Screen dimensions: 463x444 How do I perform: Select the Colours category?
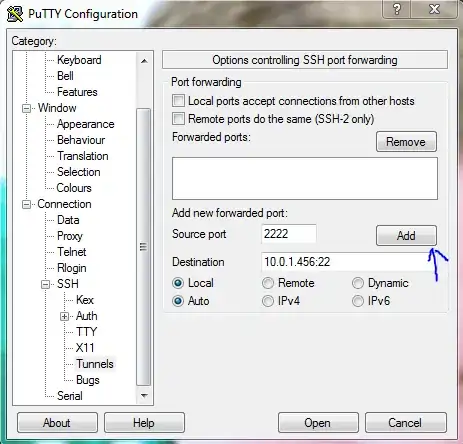click(x=74, y=188)
